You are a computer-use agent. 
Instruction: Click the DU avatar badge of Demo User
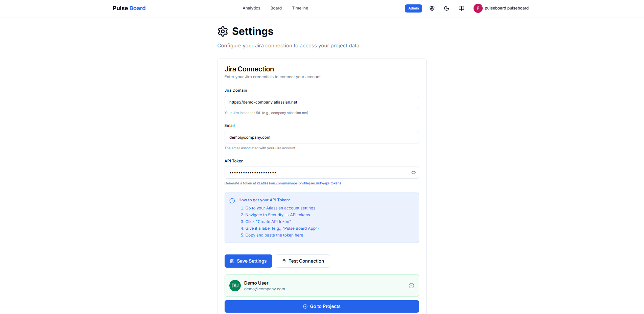(235, 286)
